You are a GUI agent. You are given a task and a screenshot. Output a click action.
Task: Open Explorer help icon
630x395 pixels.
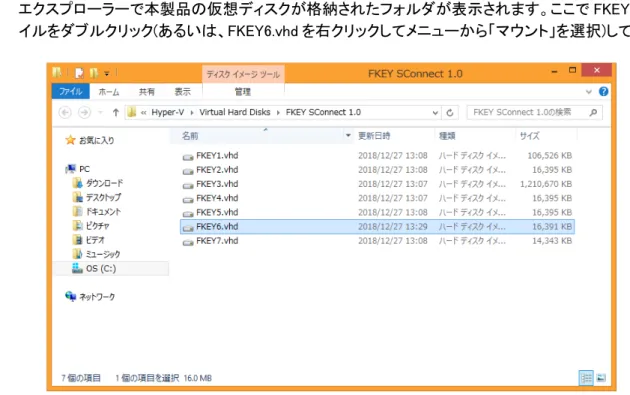tap(603, 92)
